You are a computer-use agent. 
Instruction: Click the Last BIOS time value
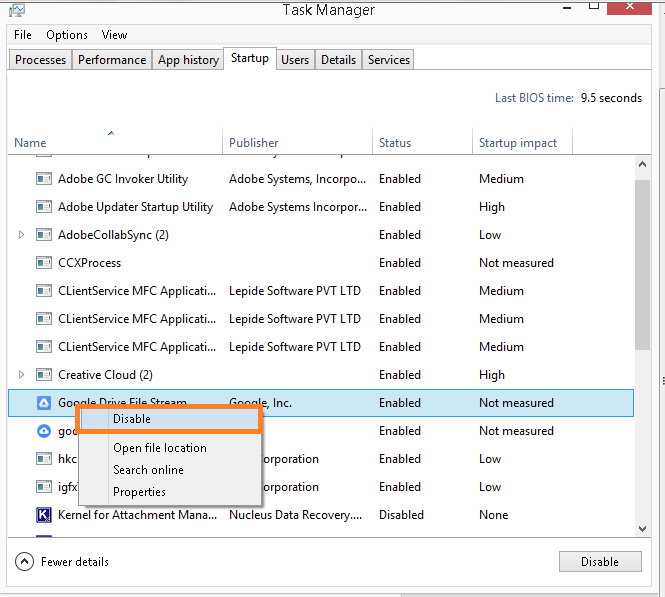[611, 98]
